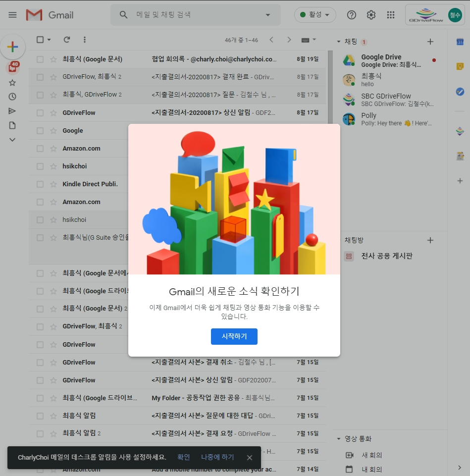Image resolution: width=470 pixels, height=476 pixels.
Task: Open starred mail sidebar icon
Action: tap(12, 83)
